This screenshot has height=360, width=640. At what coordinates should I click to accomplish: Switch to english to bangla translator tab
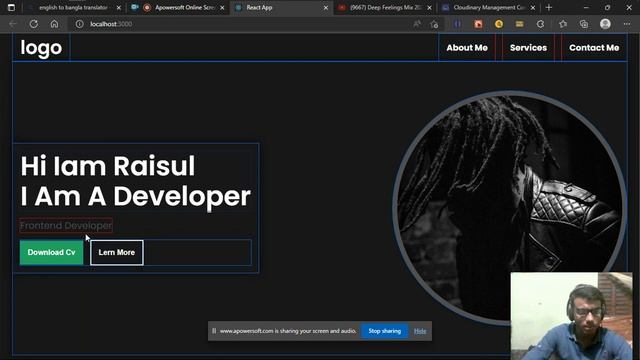coord(73,7)
